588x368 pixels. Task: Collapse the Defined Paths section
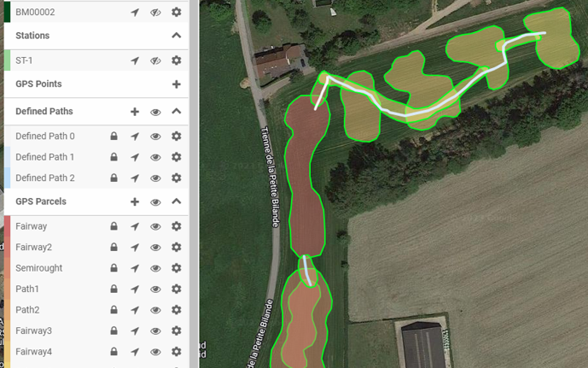point(176,111)
